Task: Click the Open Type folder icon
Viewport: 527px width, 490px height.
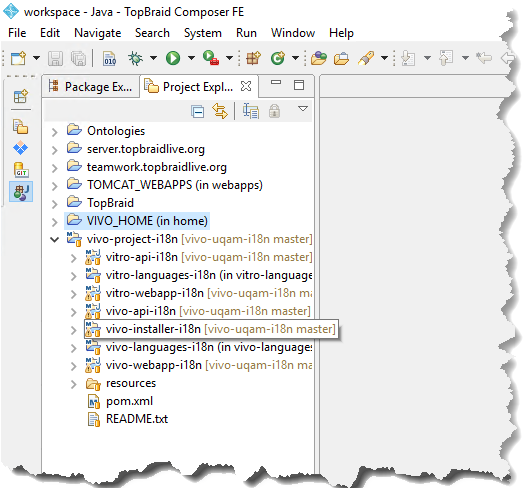Action: tap(319, 58)
